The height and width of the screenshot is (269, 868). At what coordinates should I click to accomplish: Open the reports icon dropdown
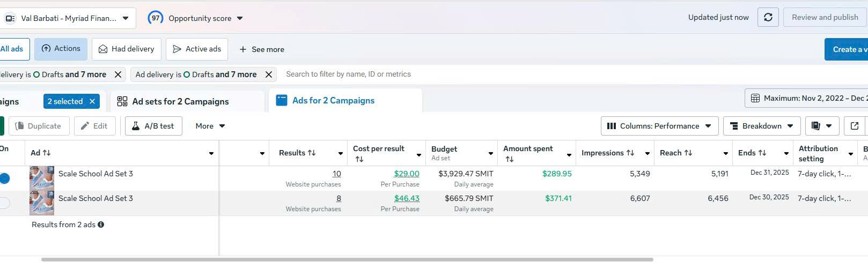point(821,126)
